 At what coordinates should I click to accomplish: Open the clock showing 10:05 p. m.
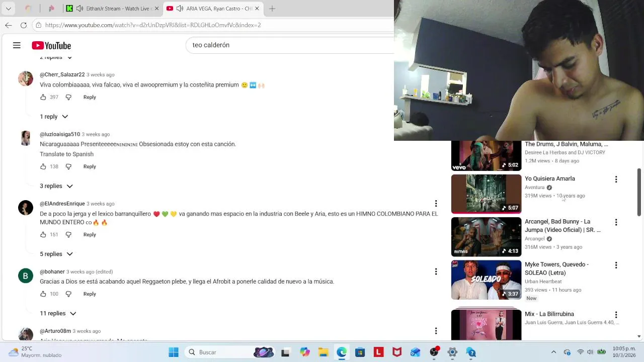point(624,352)
